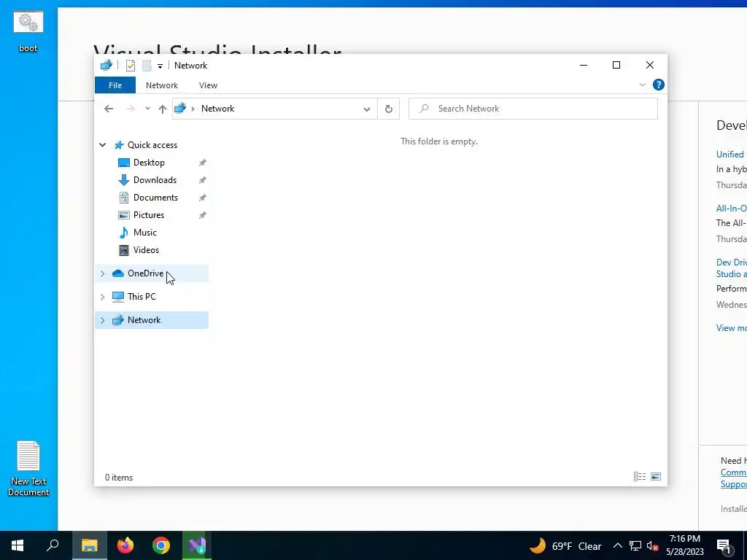Launch Chrome from the taskbar
This screenshot has height=560, width=747.
coord(161,545)
